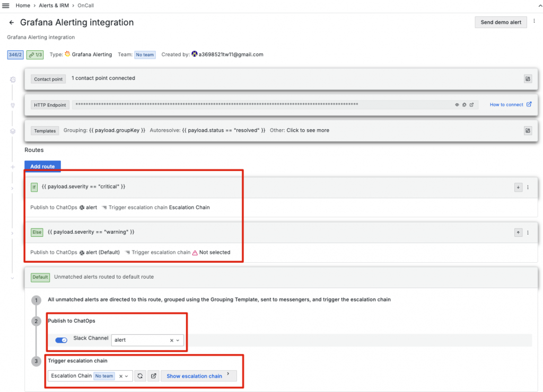Click the Grouping payload.groupKey template text

pos(104,130)
